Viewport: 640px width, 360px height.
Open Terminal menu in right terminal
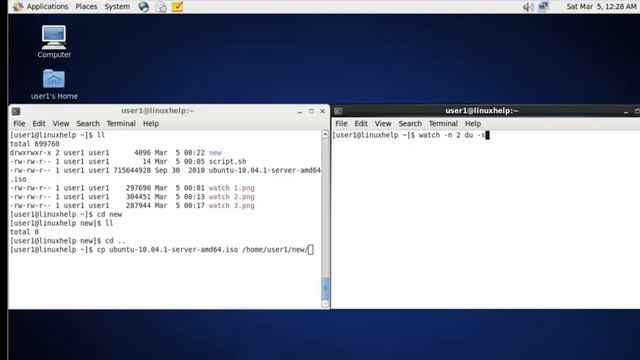pyautogui.click(x=443, y=124)
